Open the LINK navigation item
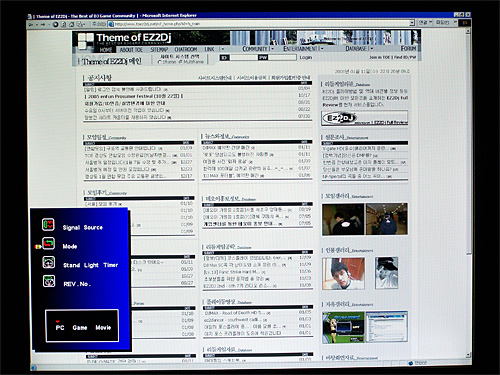 (x=209, y=49)
